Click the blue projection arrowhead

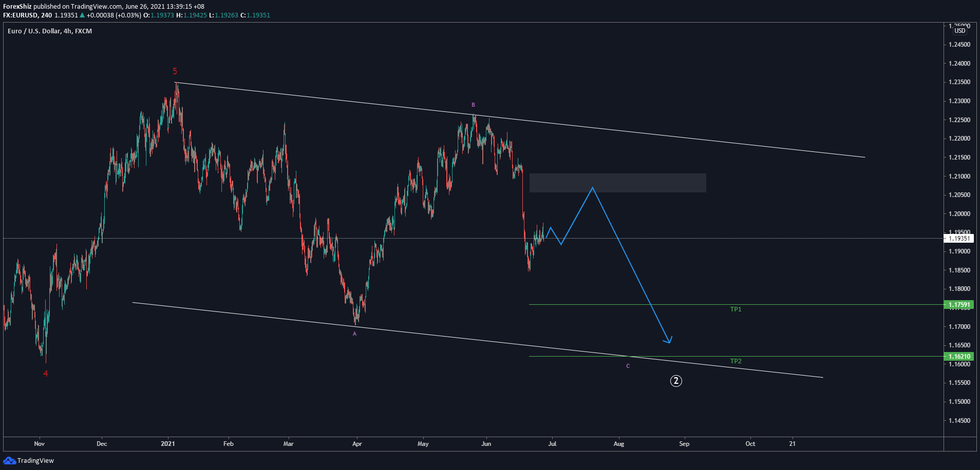click(x=669, y=340)
